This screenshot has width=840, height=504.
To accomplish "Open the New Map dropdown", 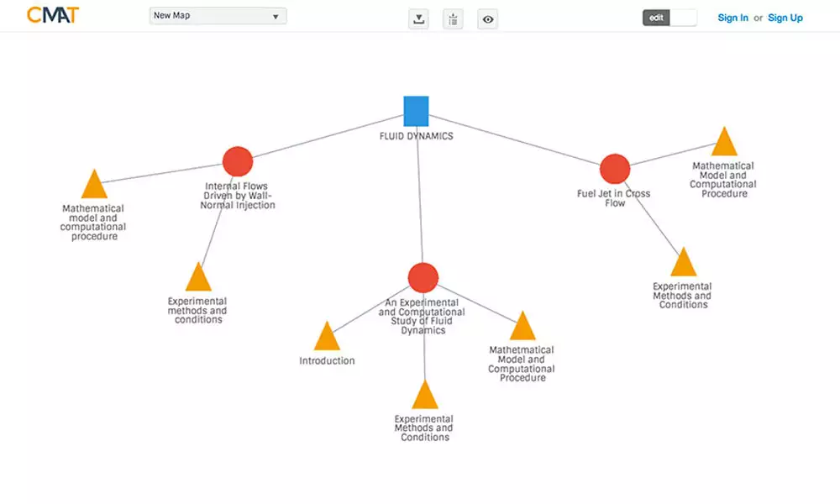I will [x=218, y=16].
